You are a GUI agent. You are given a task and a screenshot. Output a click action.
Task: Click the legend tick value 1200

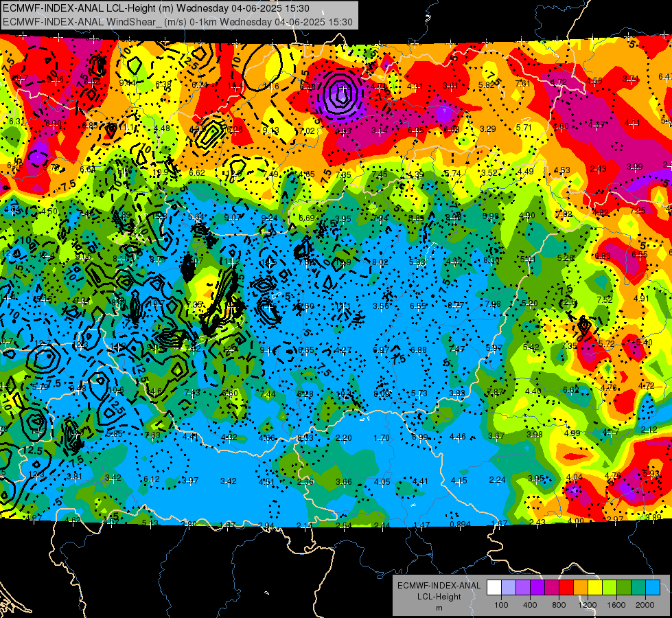(x=588, y=605)
